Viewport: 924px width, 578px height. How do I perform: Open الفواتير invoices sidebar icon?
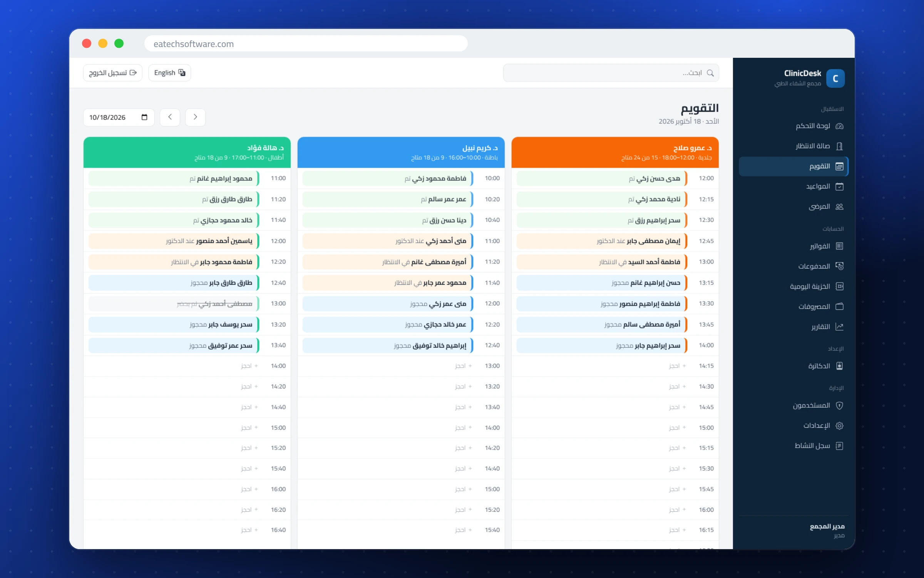click(x=839, y=246)
